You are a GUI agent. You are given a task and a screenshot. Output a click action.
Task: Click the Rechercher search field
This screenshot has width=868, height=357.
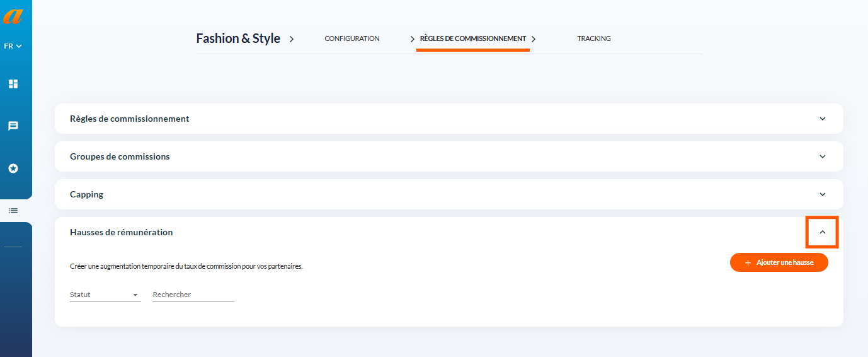193,295
